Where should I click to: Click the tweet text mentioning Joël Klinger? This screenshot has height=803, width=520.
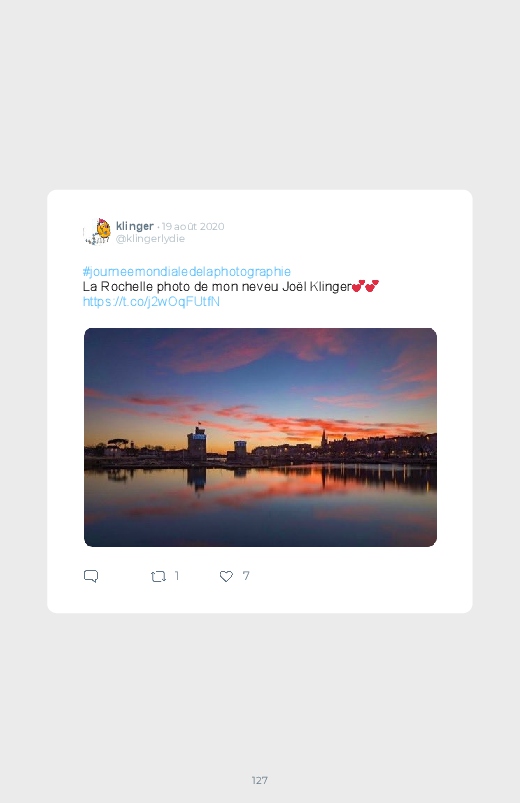tap(217, 286)
